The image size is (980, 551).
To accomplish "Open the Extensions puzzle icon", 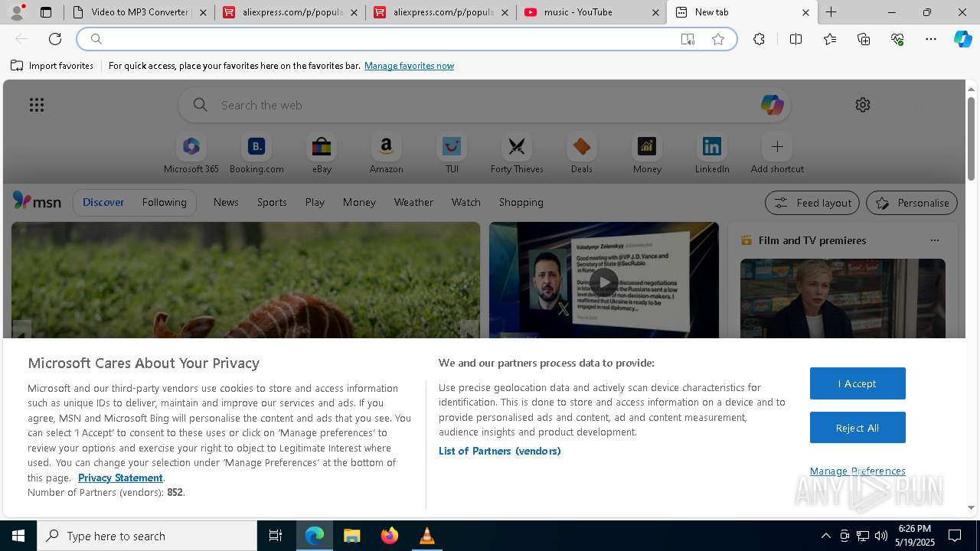I will pyautogui.click(x=759, y=39).
